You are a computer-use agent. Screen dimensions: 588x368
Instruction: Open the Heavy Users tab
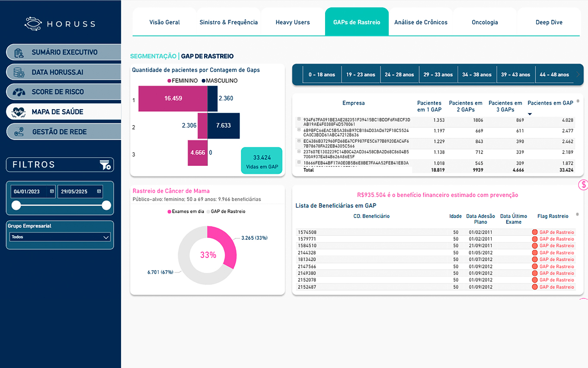[293, 22]
